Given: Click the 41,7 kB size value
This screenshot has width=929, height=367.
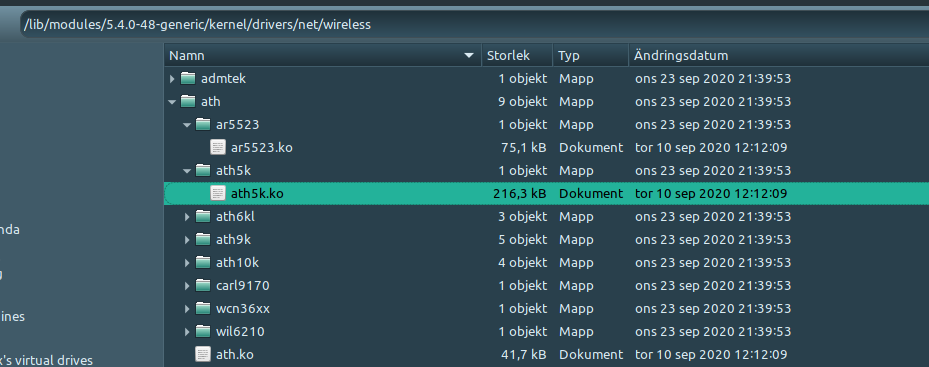Looking at the screenshot, I should (523, 355).
